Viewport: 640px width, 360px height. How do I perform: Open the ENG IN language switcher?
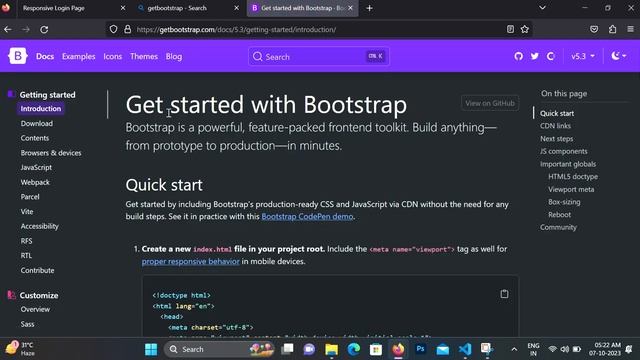[533, 349]
